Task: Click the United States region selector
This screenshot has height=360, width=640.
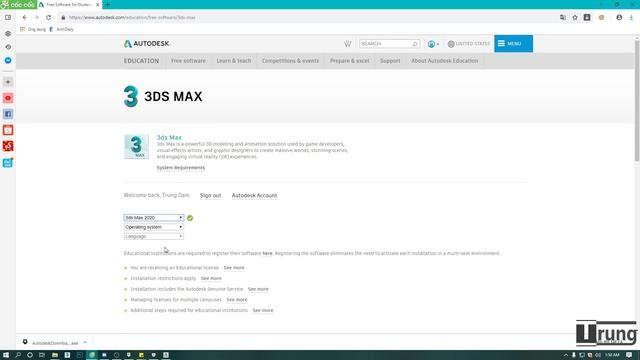Action: coord(469,44)
